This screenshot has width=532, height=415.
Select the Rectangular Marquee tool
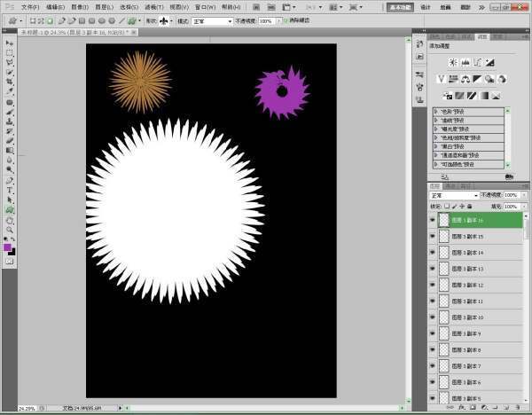10,52
